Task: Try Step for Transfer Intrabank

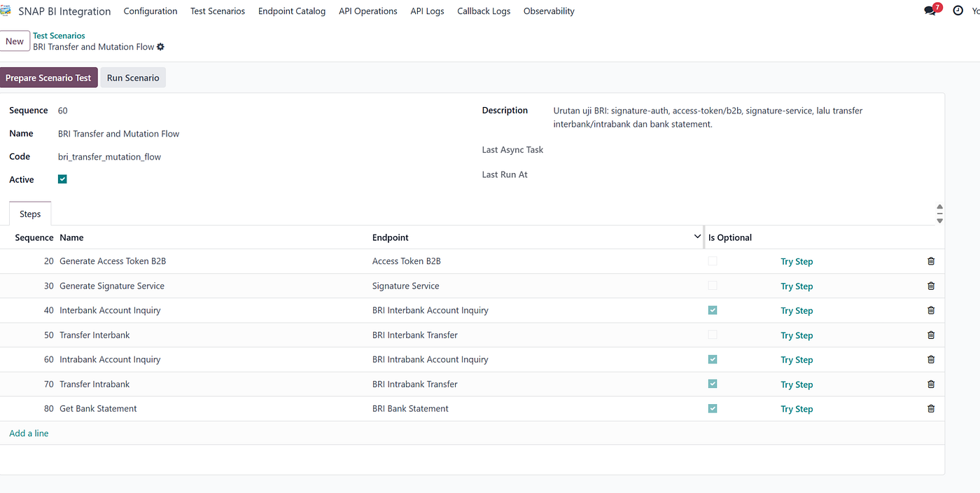Action: (797, 384)
